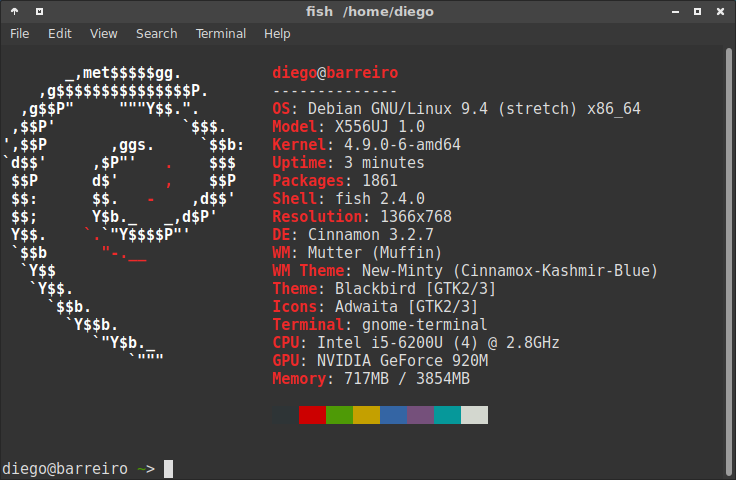Click the WM Theme line New-Minty

pyautogui.click(x=465, y=271)
